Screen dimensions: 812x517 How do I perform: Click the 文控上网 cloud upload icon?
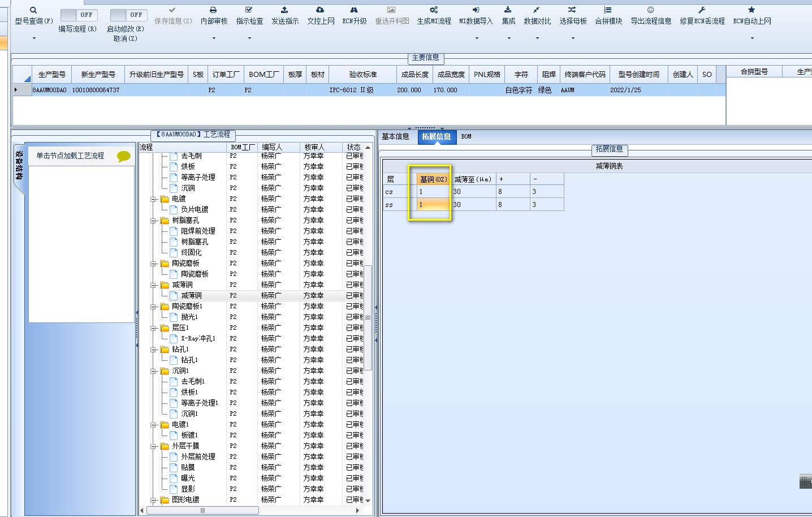click(320, 10)
